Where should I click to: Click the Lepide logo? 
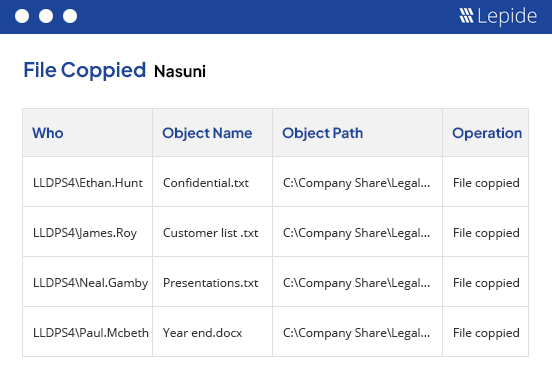(498, 16)
